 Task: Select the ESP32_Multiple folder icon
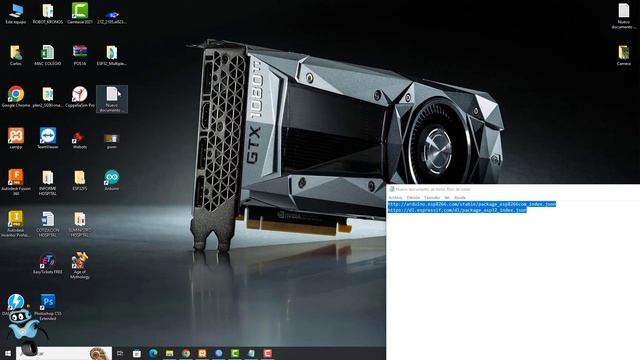click(x=111, y=55)
